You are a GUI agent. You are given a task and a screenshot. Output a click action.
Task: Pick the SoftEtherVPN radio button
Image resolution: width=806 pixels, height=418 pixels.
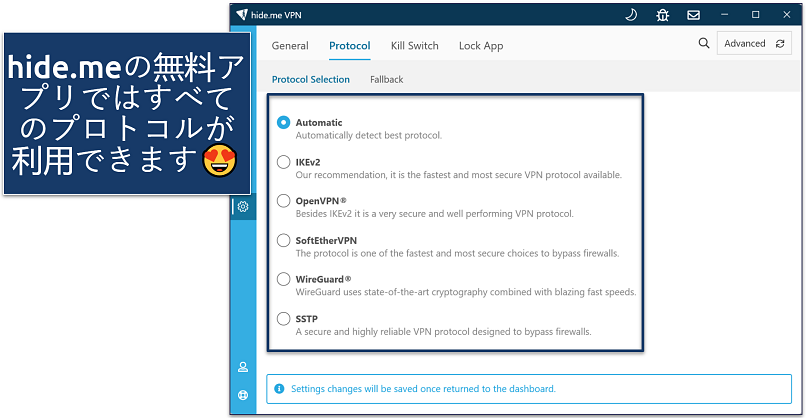point(284,240)
